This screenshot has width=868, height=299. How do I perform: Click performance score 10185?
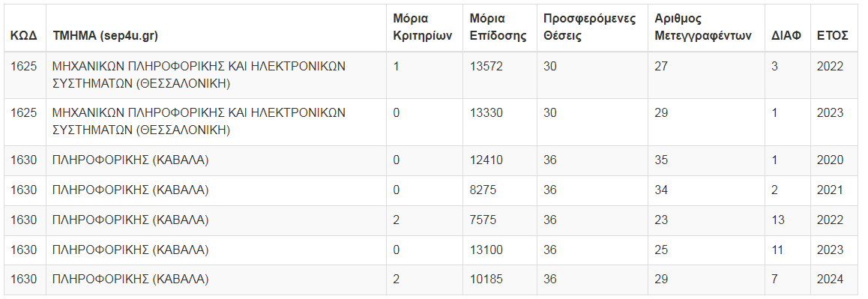pos(486,280)
